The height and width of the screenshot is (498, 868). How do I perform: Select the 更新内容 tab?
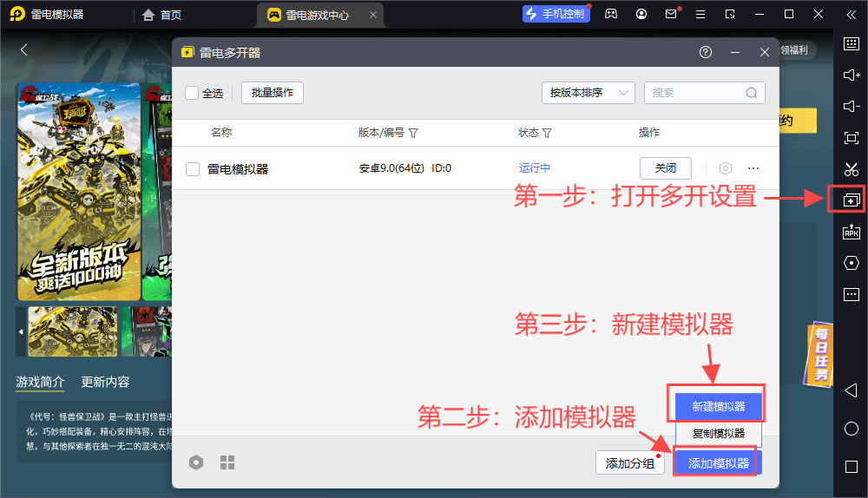105,382
